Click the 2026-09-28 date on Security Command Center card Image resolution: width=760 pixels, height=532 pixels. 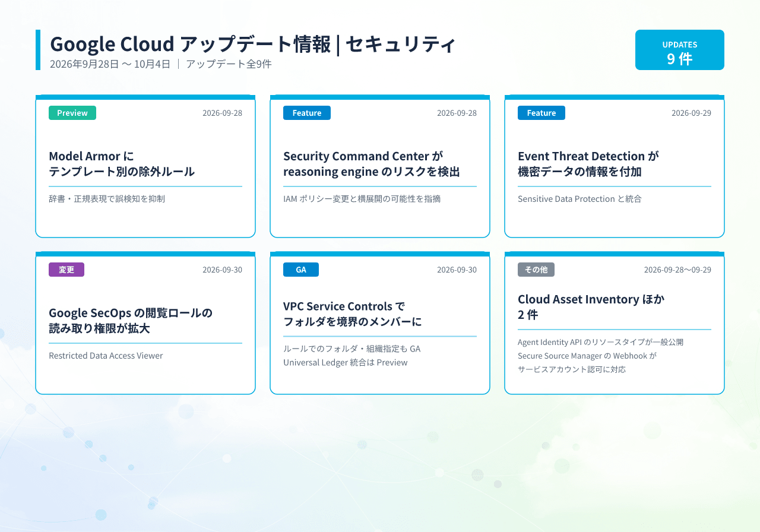[457, 113]
